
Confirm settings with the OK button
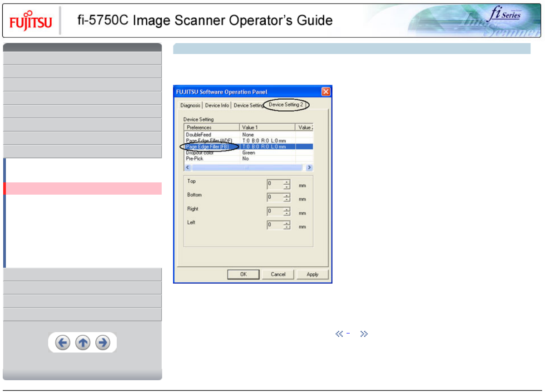[243, 274]
